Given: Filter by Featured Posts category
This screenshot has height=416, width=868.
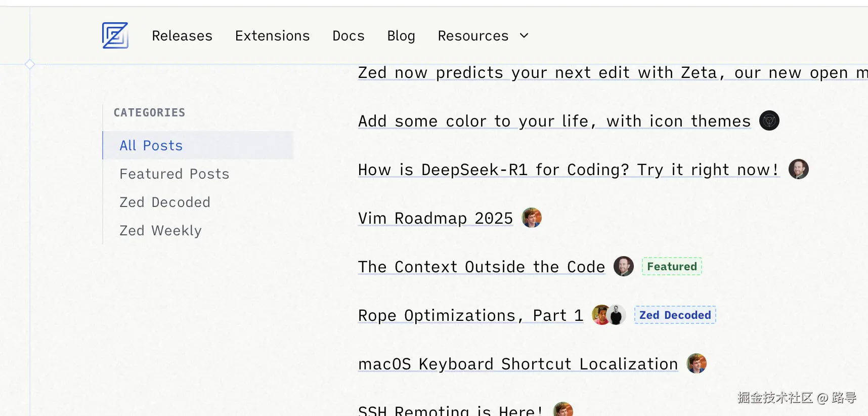Looking at the screenshot, I should [174, 174].
